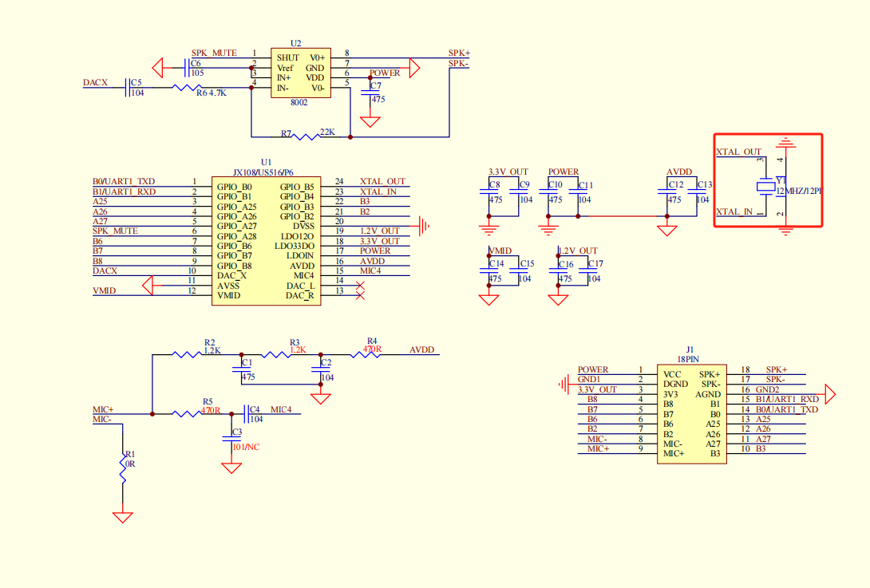Viewport: 870px width, 588px height.
Task: Click the Y1 12MHz crystal symbol
Action: (766, 187)
